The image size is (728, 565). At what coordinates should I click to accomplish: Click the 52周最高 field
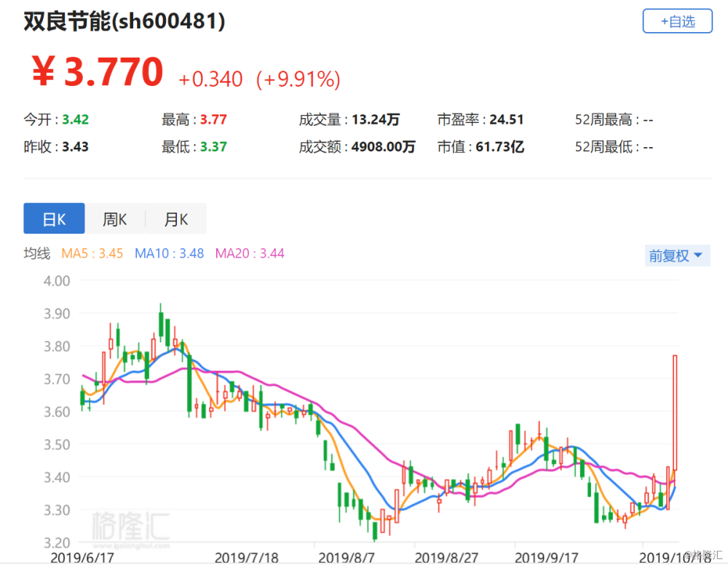[614, 120]
